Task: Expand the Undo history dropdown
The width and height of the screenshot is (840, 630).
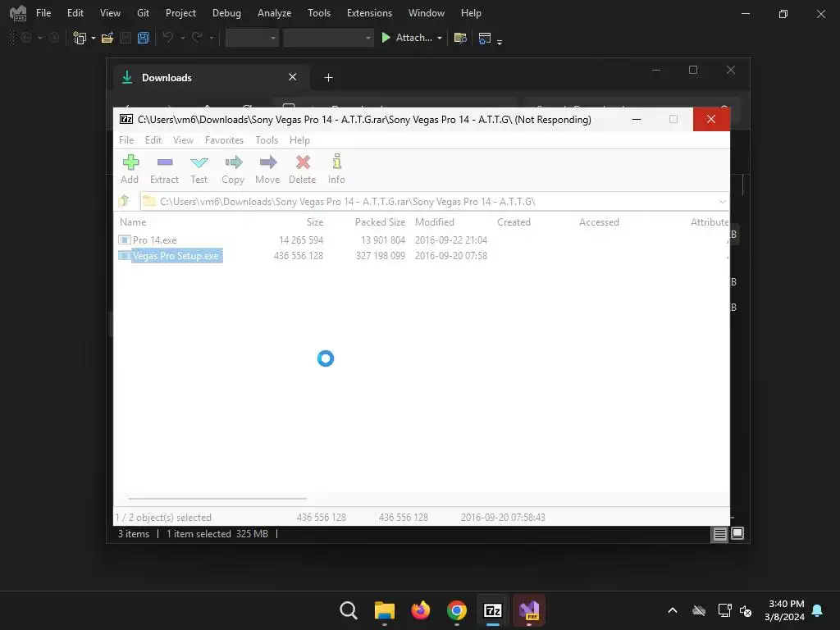Action: click(182, 38)
